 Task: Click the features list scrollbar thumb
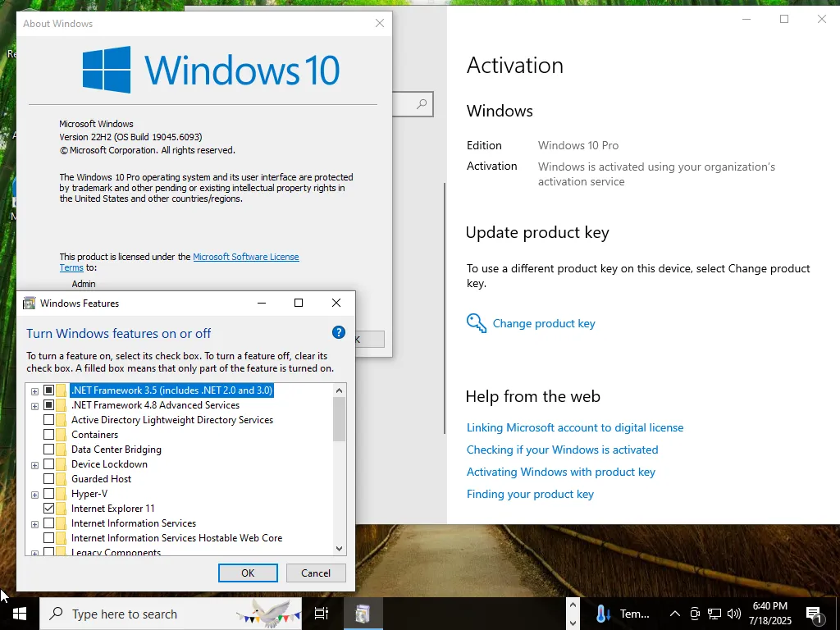(x=339, y=419)
